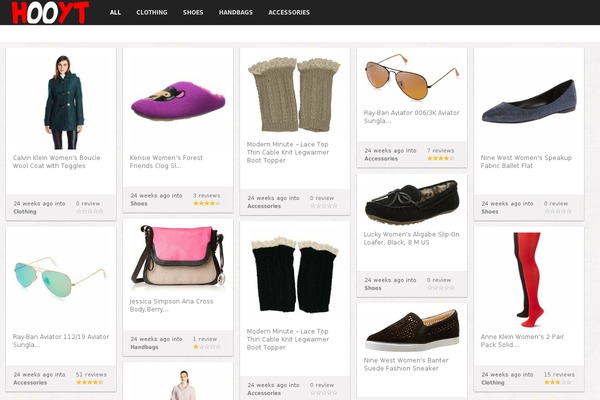Image resolution: width=600 pixels, height=400 pixels.
Task: Click Clothing category under Anne Klein tights
Action: (493, 383)
